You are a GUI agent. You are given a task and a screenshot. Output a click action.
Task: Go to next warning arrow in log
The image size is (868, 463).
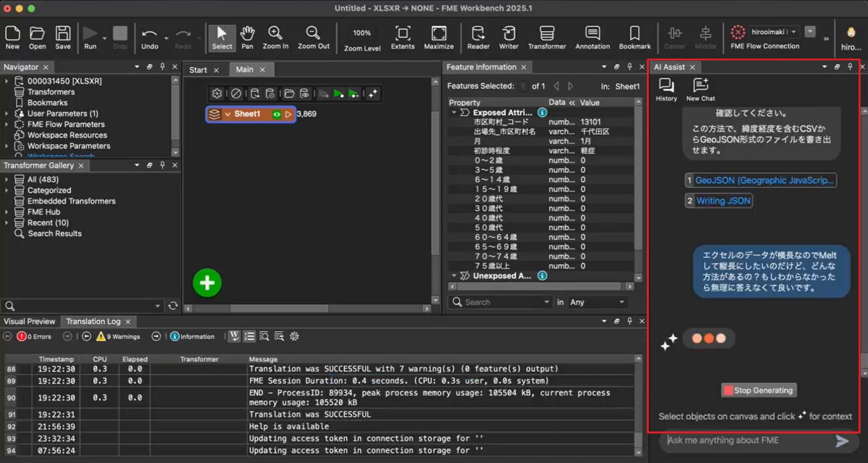[156, 336]
